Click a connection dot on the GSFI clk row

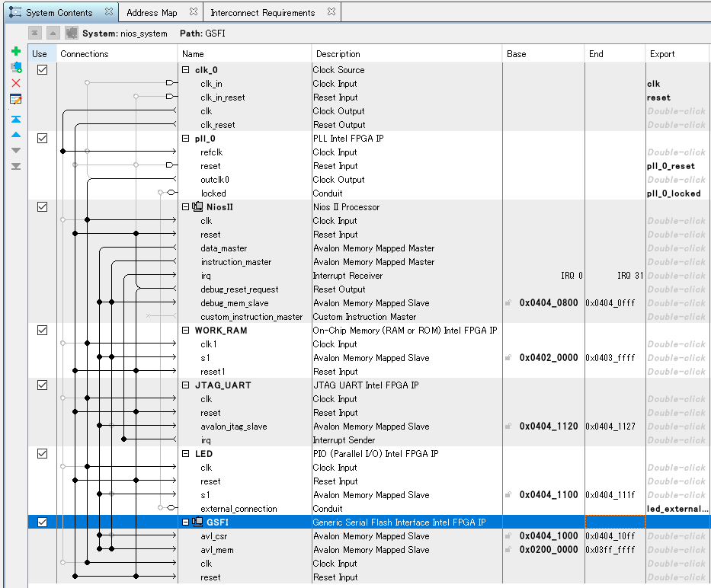coord(88,561)
